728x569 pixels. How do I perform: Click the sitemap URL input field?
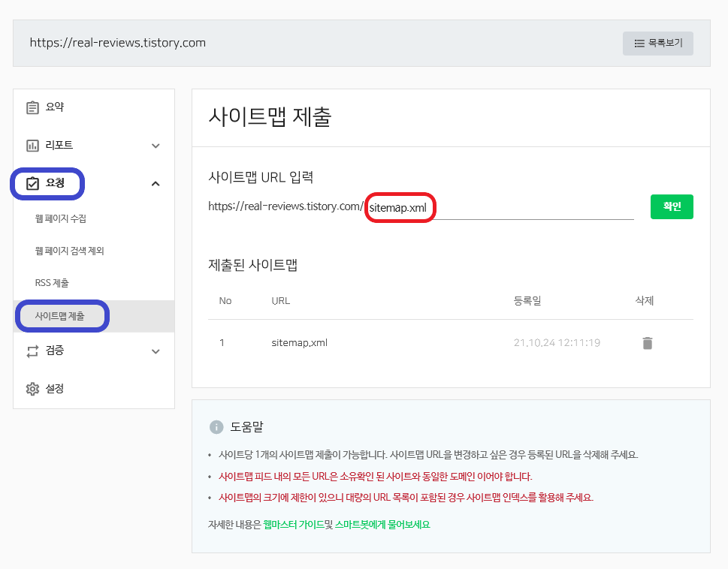coord(500,207)
